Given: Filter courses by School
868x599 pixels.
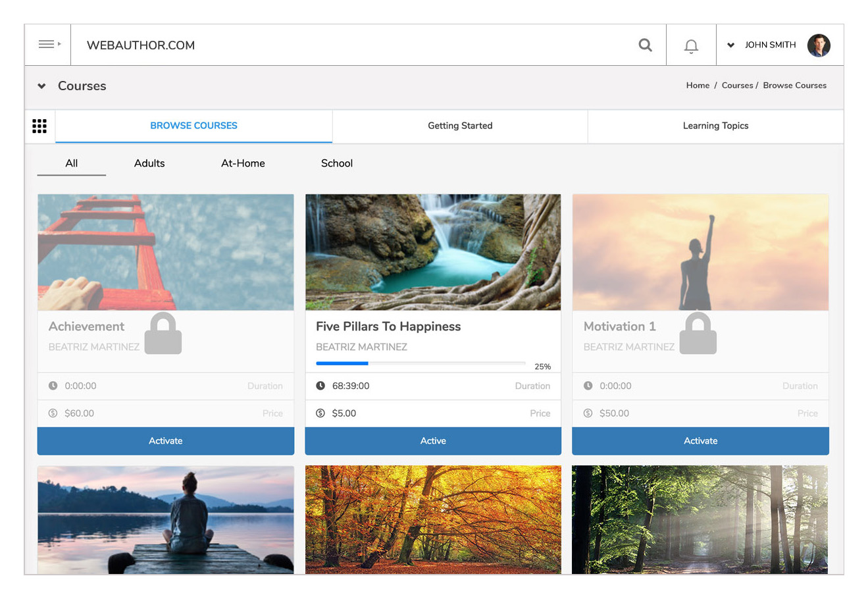Looking at the screenshot, I should click(x=337, y=163).
